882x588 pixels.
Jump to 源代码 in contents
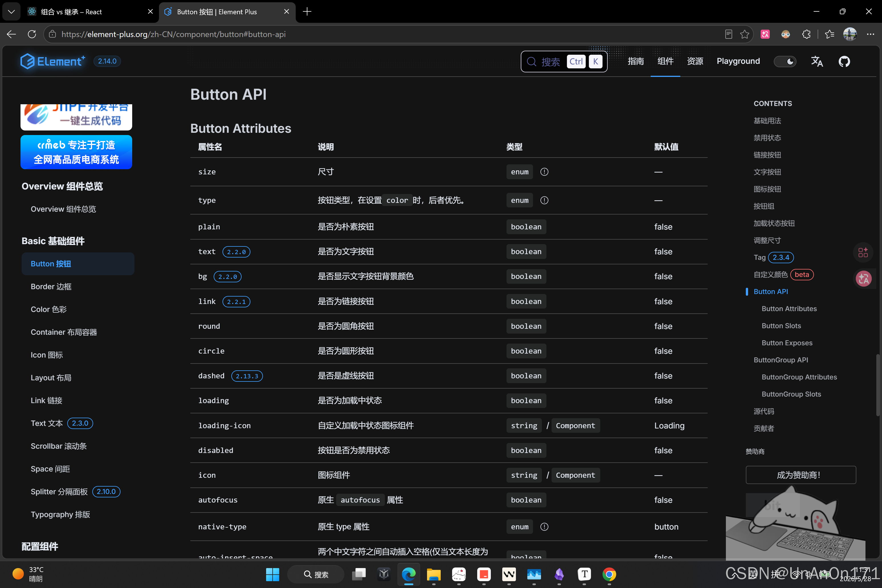(763, 411)
